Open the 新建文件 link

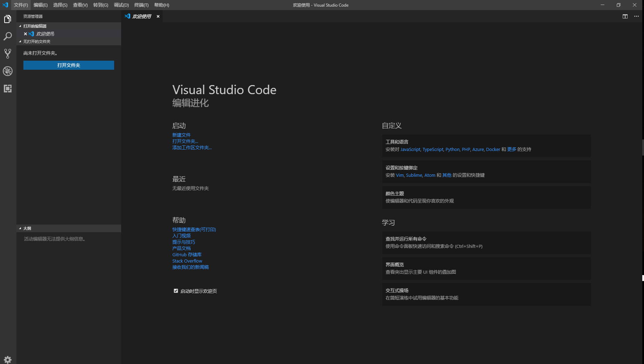coord(181,135)
